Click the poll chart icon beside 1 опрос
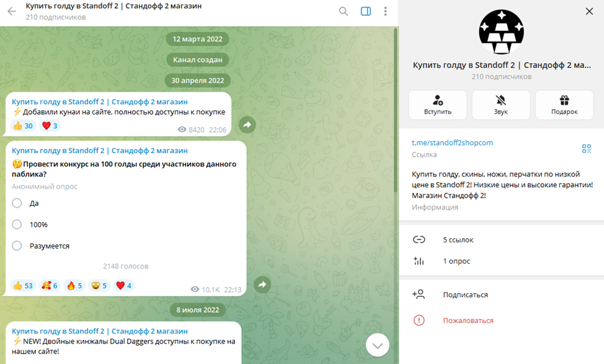 [x=419, y=261]
